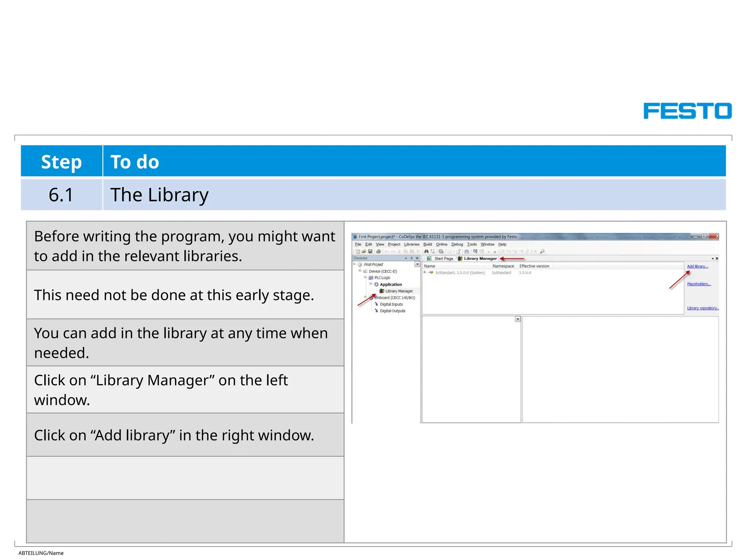
Task: Select Digital Outputs in the device tree
Action: (392, 311)
